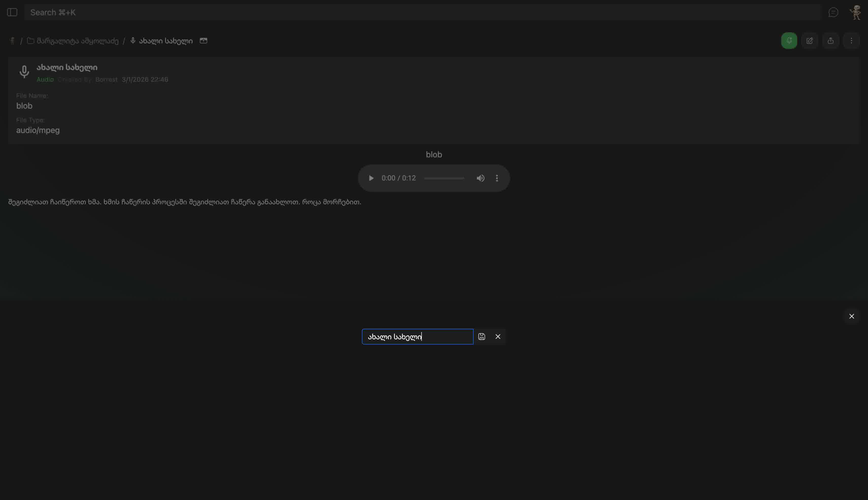Click the File Type: label

pos(30,120)
